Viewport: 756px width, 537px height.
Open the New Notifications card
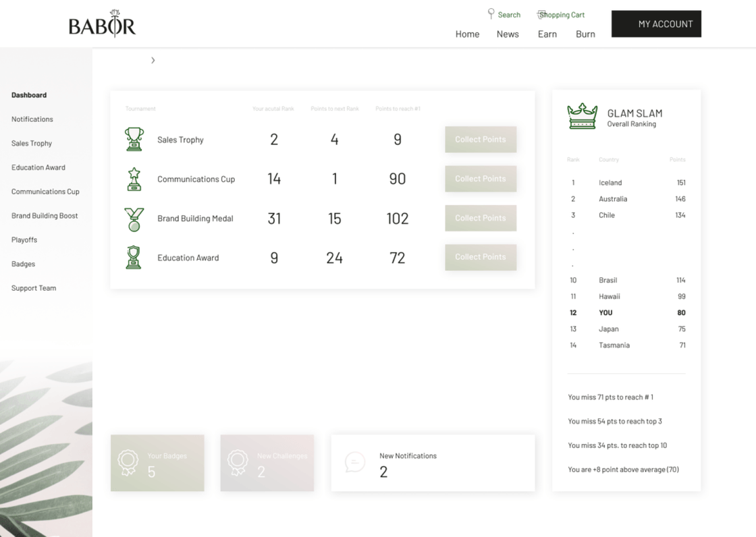433,463
